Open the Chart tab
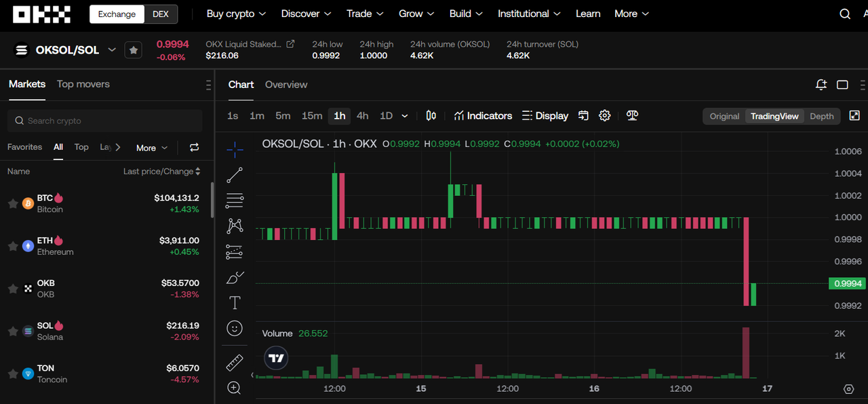 click(x=241, y=85)
